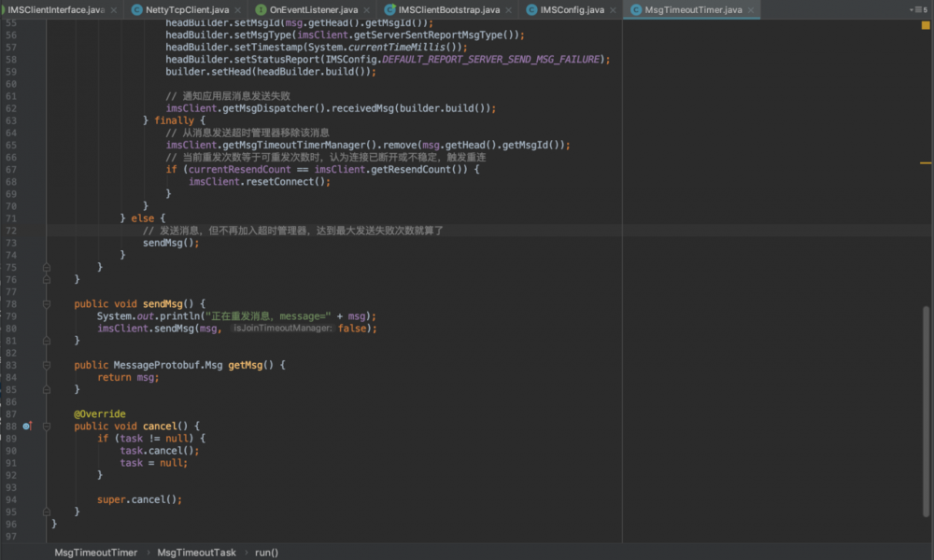Close the MsgTimeoutTimer.java tab
Image resolution: width=934 pixels, height=560 pixels.
coord(751,9)
